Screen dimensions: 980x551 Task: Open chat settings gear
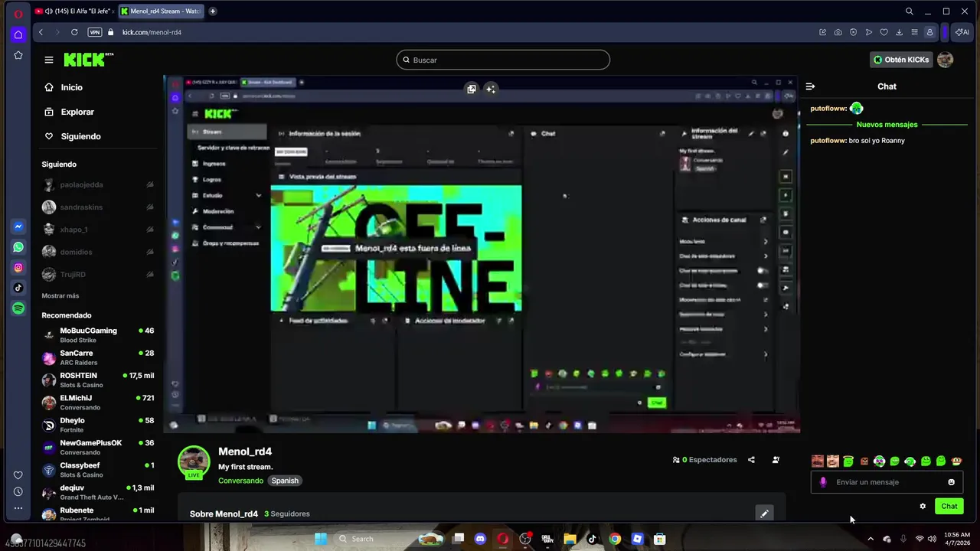[923, 506]
